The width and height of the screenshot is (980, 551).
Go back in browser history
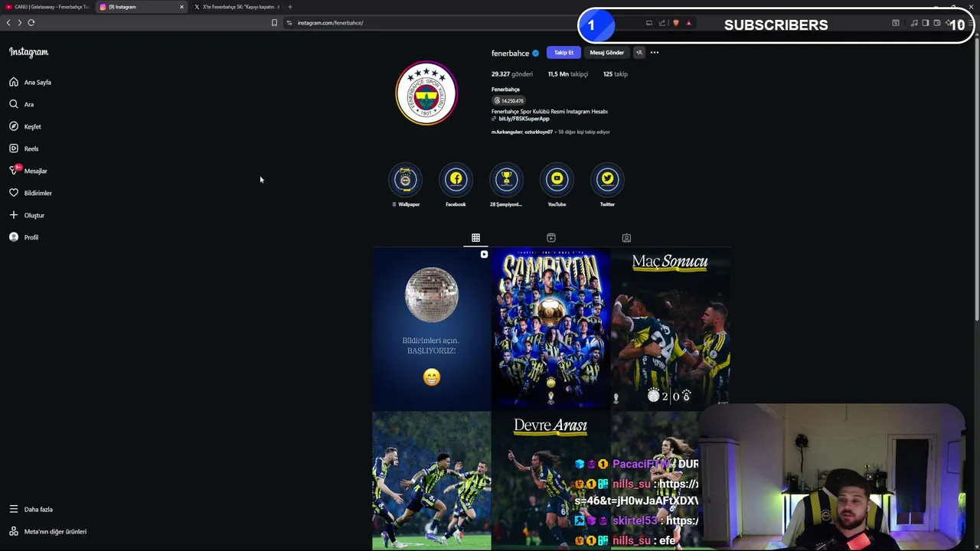[8, 23]
